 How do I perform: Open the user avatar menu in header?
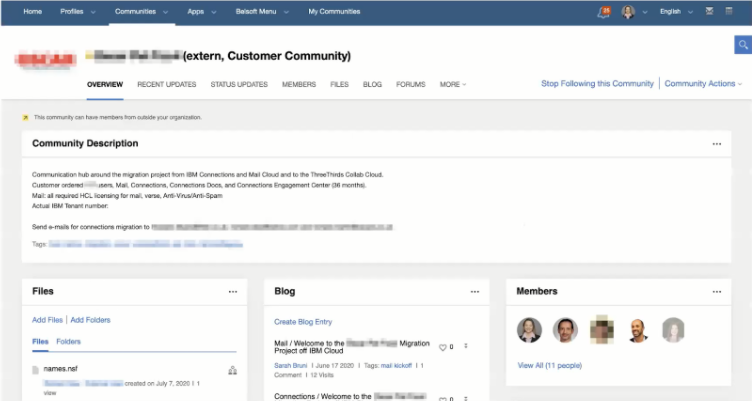[x=628, y=12]
